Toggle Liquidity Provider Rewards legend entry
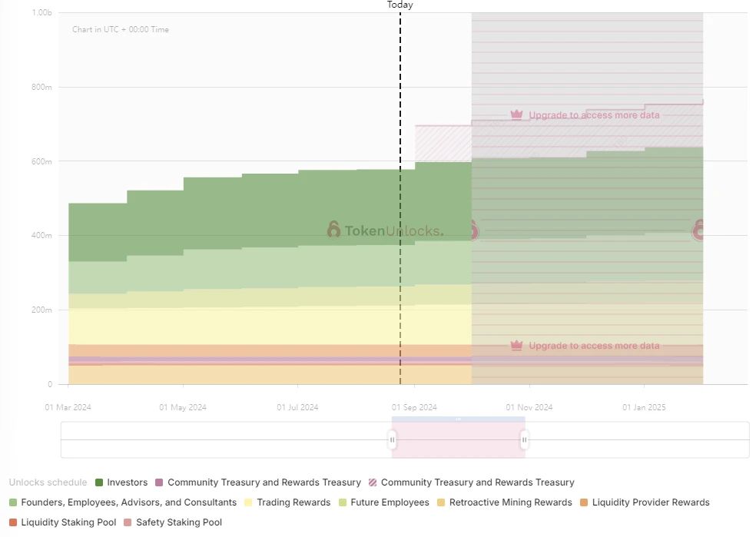 point(651,502)
